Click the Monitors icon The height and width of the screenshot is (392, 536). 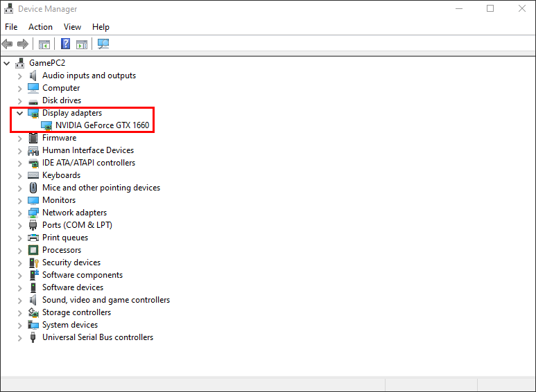coord(33,200)
